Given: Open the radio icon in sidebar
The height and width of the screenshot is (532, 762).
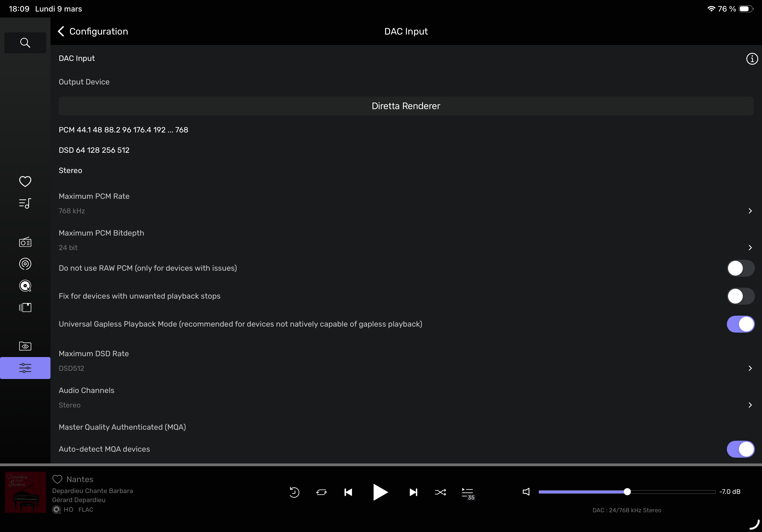Looking at the screenshot, I should tap(25, 242).
